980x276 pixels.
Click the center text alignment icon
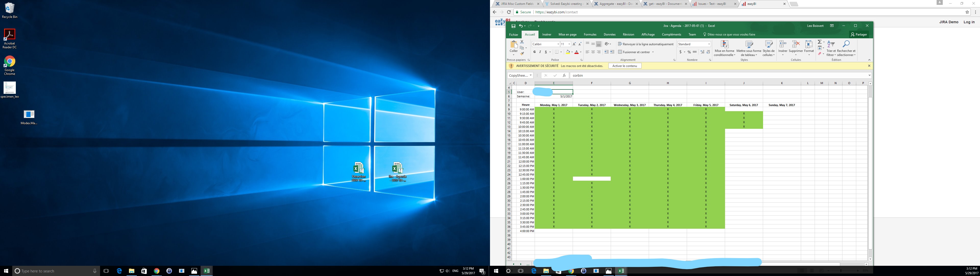(x=593, y=52)
